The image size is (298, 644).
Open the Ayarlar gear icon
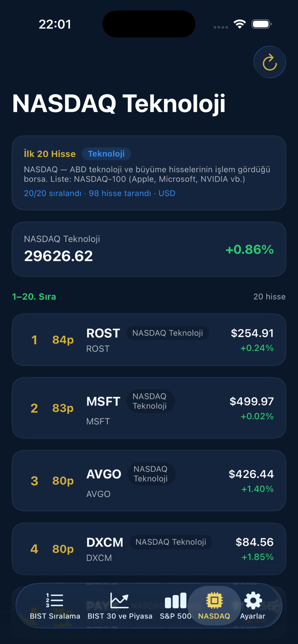[253, 601]
